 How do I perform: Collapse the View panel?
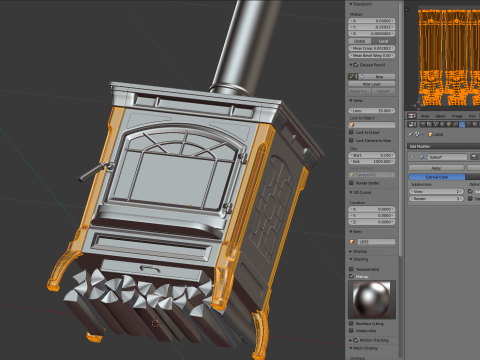pyautogui.click(x=351, y=100)
